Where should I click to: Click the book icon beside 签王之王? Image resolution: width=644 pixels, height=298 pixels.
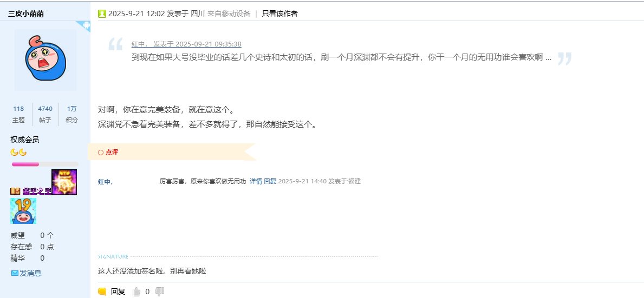click(x=15, y=191)
